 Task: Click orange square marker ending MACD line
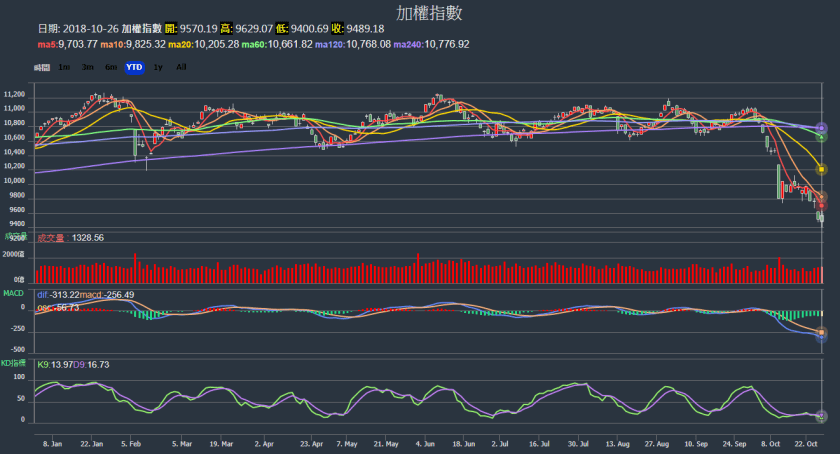click(x=822, y=332)
